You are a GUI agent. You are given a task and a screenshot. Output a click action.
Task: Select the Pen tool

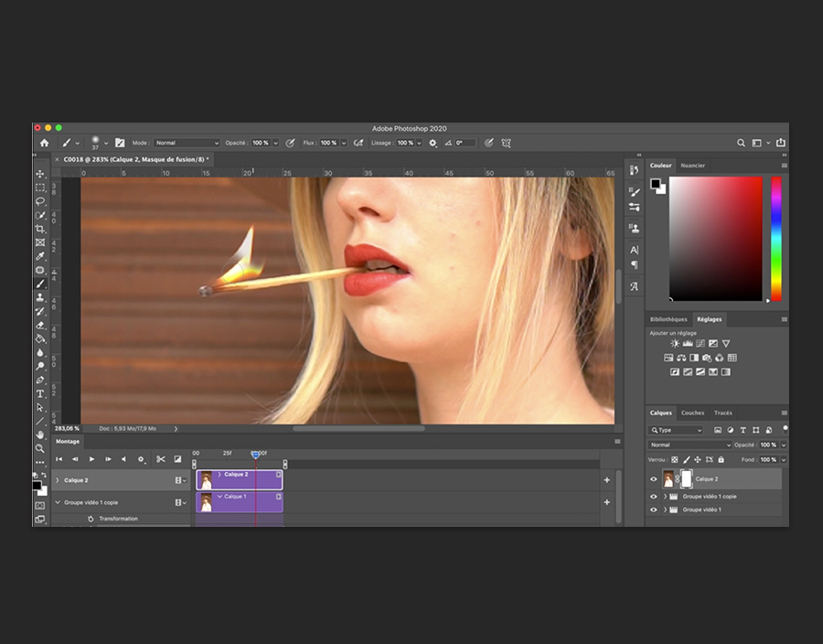(40, 380)
